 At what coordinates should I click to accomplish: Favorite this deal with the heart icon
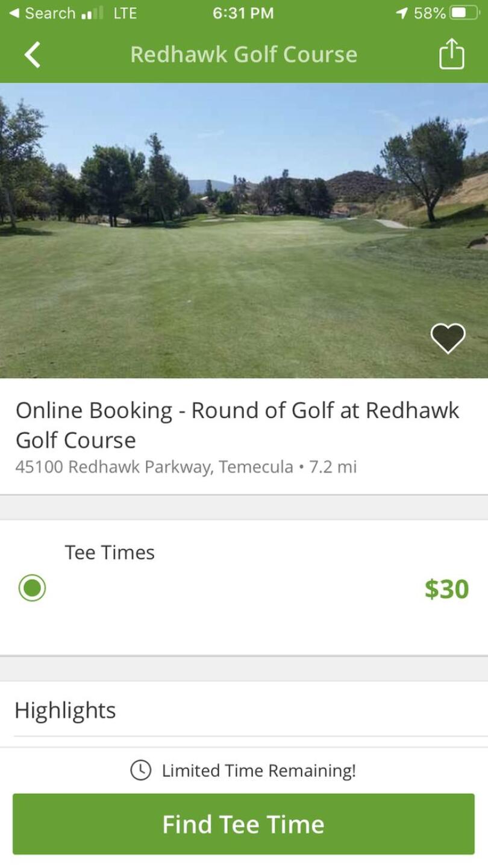(x=448, y=338)
